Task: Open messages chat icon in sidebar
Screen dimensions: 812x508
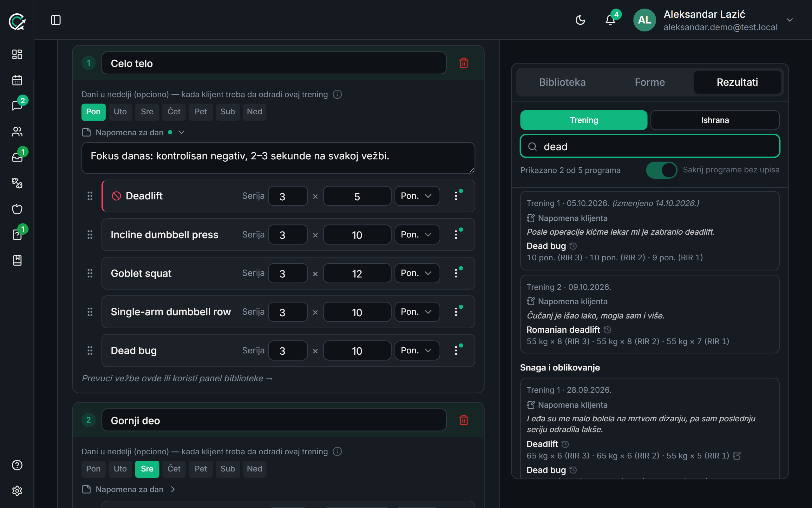Action: [17, 106]
